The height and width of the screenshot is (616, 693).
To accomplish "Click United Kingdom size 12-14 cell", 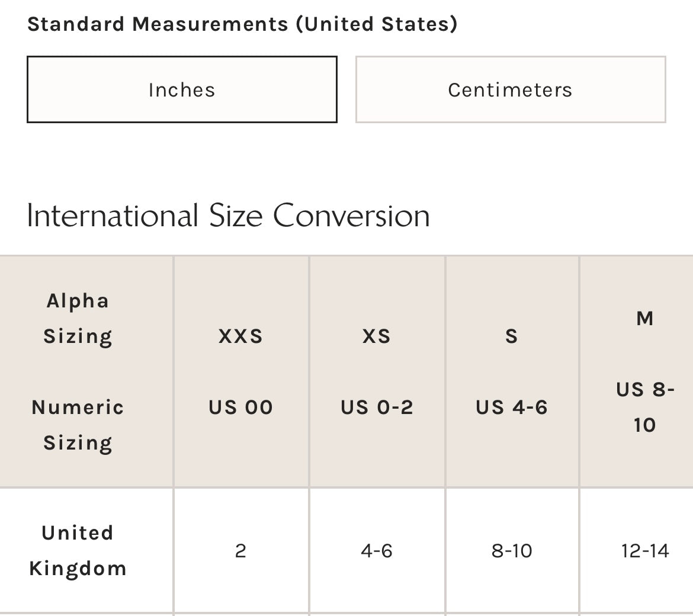I will point(645,551).
